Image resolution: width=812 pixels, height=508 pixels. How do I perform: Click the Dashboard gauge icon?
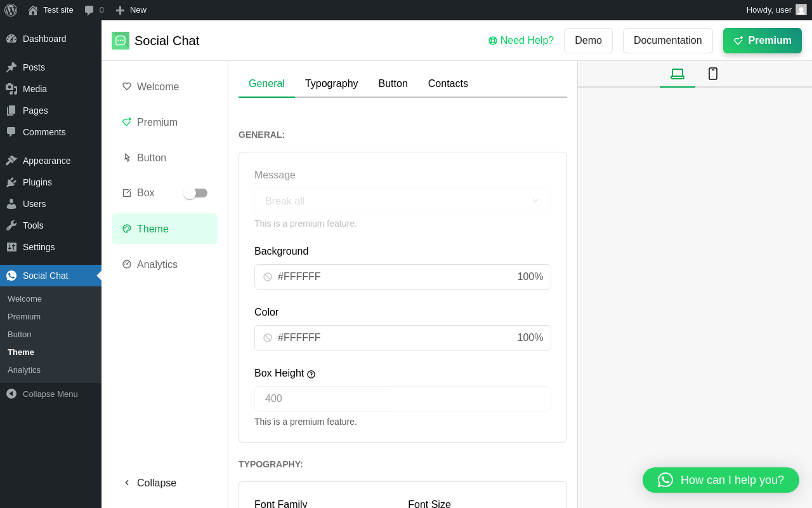pos(11,39)
